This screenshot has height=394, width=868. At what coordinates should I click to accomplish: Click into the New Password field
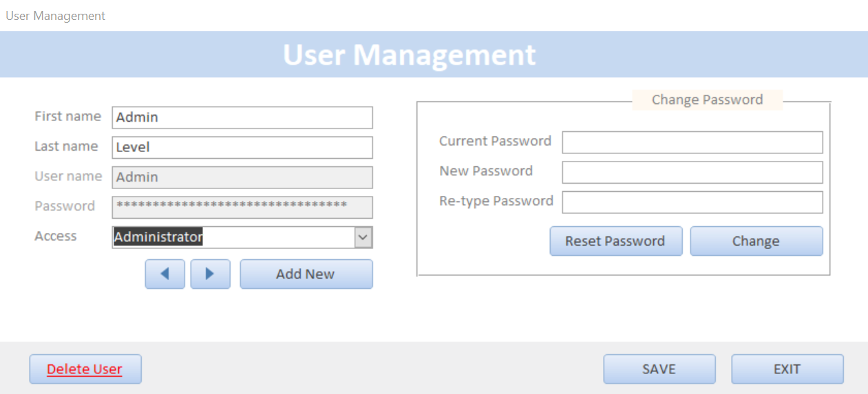coord(692,173)
